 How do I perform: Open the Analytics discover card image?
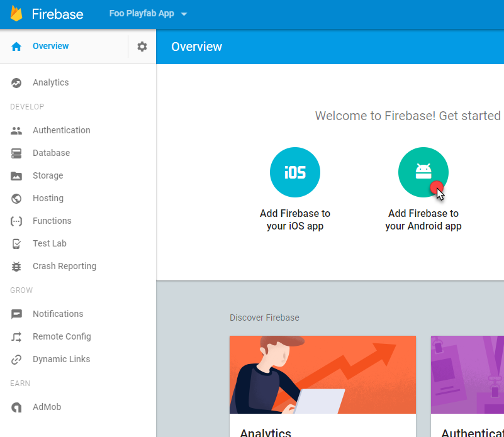click(323, 375)
